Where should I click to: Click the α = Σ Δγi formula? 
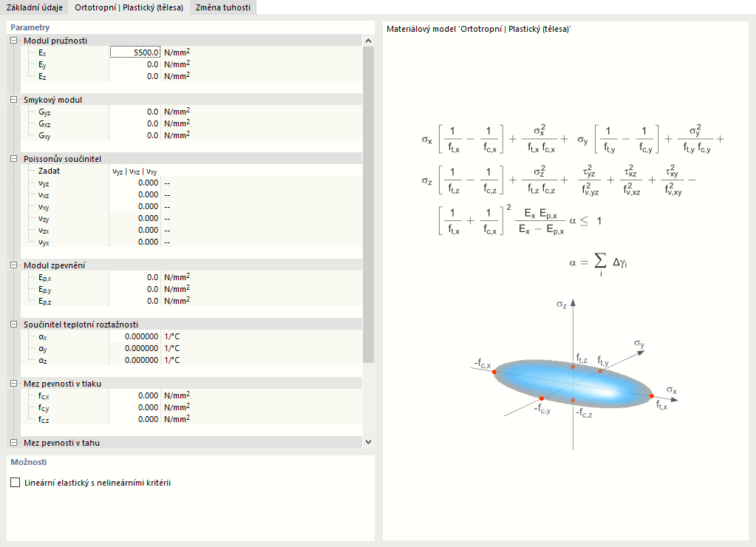coord(599,264)
